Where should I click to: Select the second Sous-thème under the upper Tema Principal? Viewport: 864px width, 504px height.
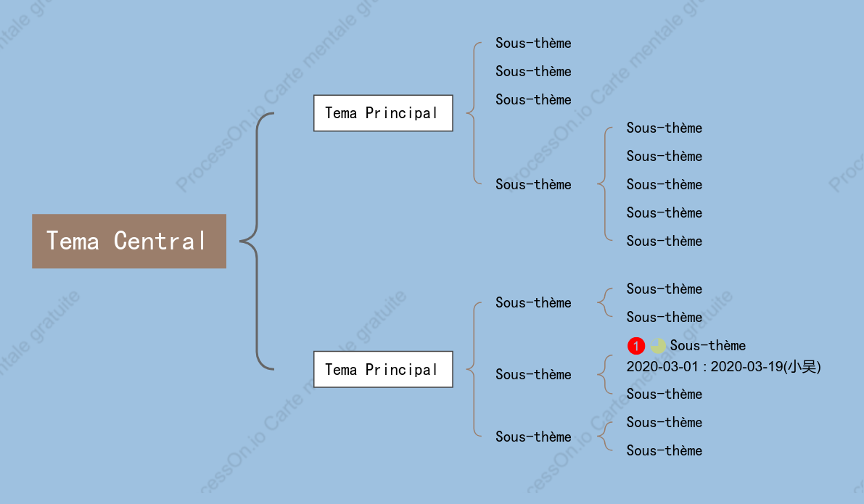(x=533, y=71)
